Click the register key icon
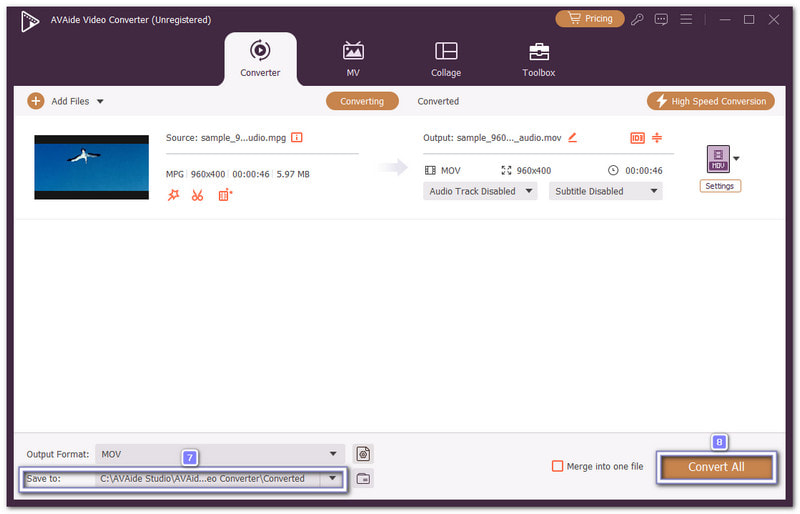 pos(637,19)
